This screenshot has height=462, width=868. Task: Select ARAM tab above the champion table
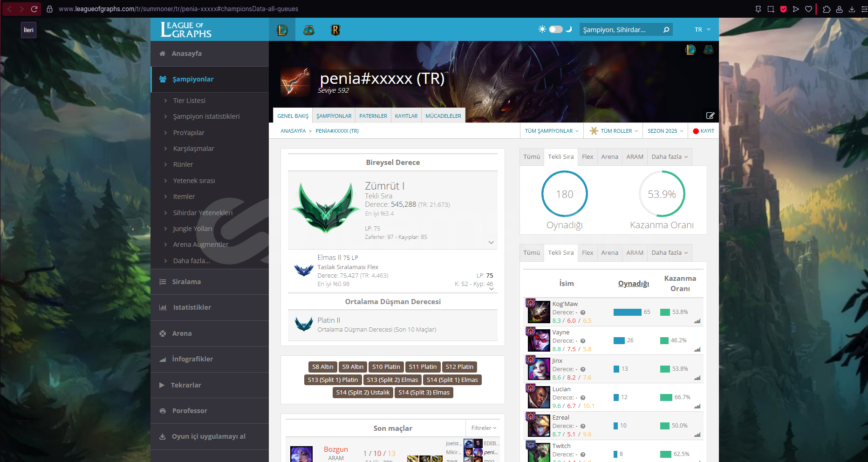click(x=635, y=253)
